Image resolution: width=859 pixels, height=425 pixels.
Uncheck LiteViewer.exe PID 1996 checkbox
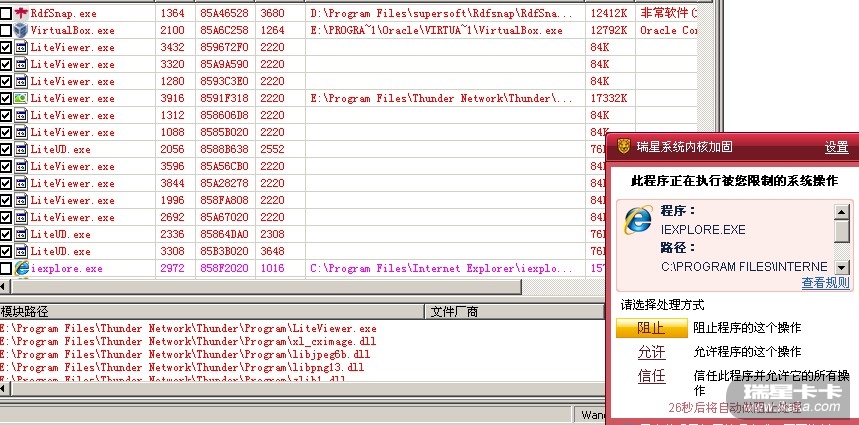6,200
